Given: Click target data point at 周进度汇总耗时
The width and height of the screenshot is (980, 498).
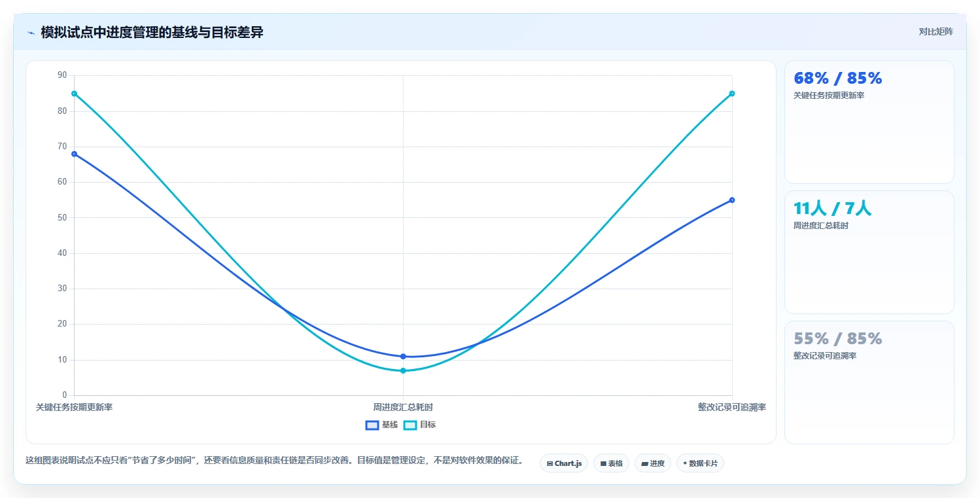Looking at the screenshot, I should click(x=403, y=371).
